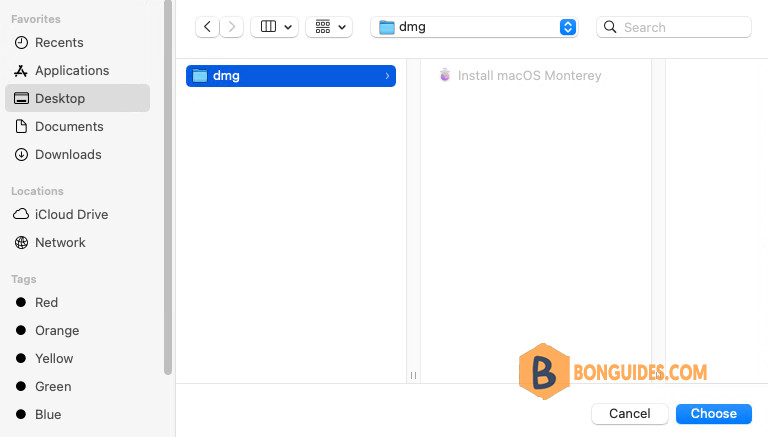Select Desktop in Favorites sidebar
Viewport: 768px width, 437px height.
77,98
